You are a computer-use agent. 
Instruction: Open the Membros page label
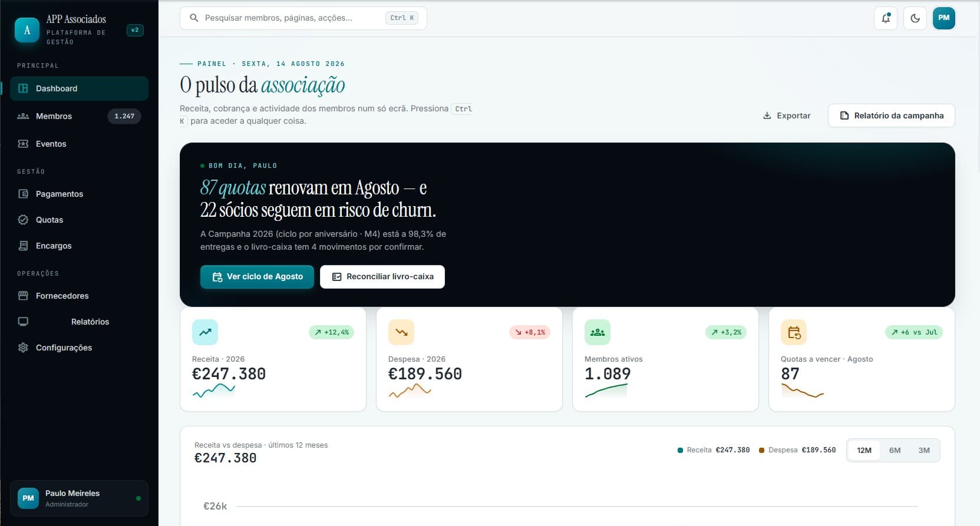pos(54,116)
